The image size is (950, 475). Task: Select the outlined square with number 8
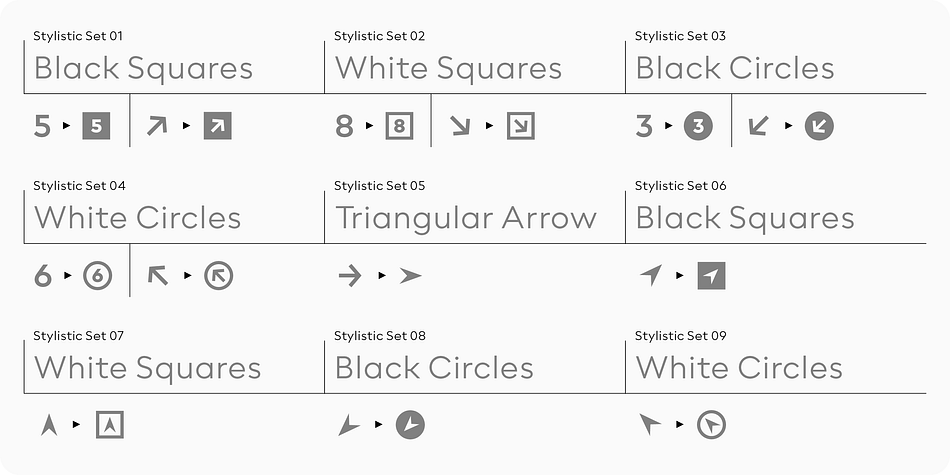[x=399, y=126]
